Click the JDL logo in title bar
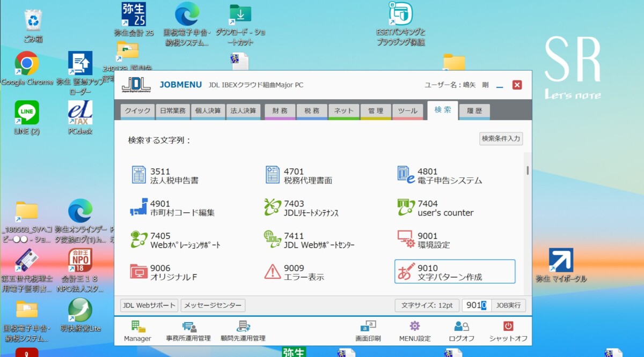The width and height of the screenshot is (644, 357). click(136, 85)
